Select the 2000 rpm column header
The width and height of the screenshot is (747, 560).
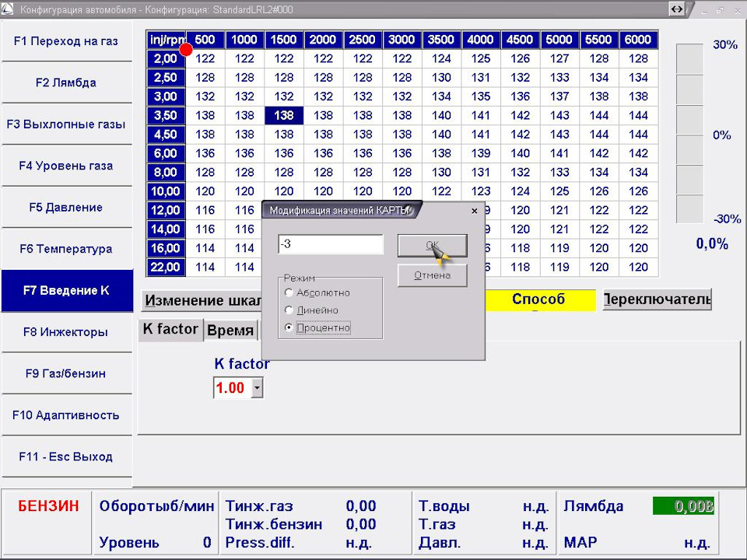323,40
